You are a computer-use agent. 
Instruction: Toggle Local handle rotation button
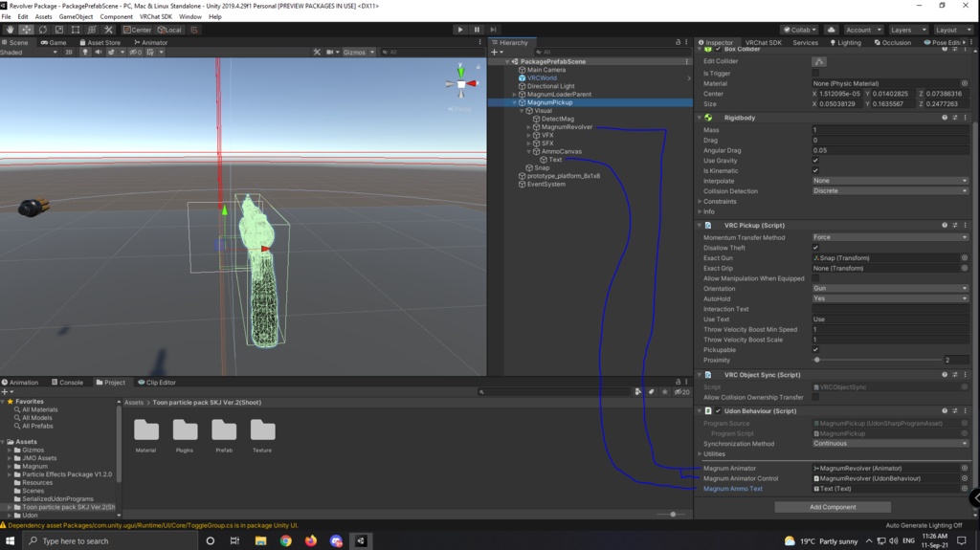(169, 30)
